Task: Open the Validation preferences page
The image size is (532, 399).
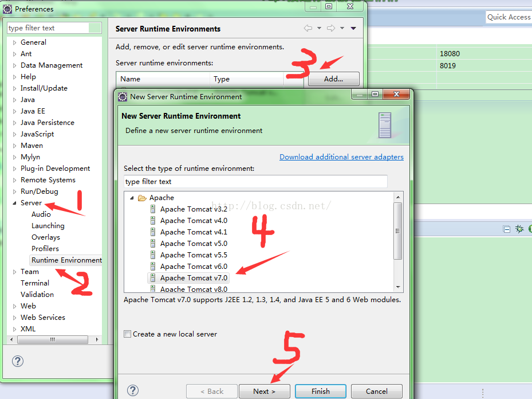Action: pyautogui.click(x=37, y=295)
